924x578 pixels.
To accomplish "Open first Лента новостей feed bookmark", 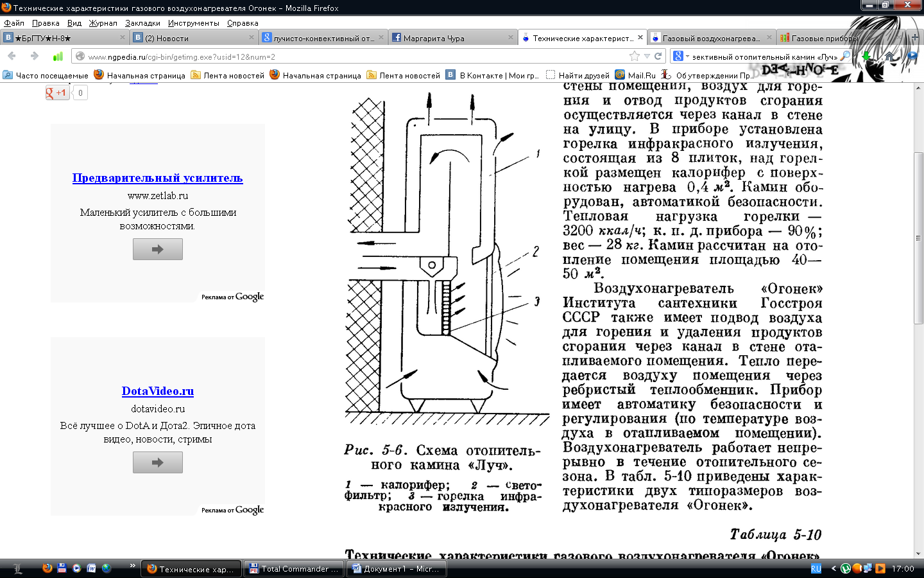I will pos(227,75).
